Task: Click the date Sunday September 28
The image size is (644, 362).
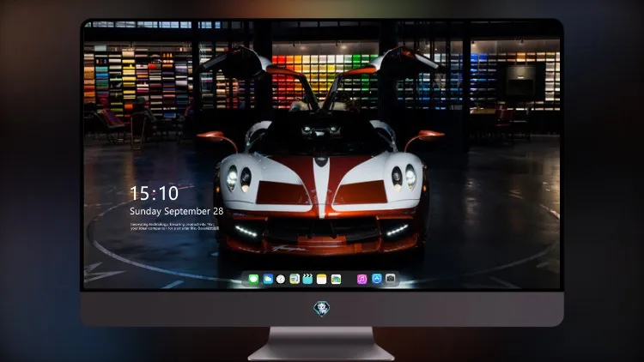Action: (x=177, y=211)
